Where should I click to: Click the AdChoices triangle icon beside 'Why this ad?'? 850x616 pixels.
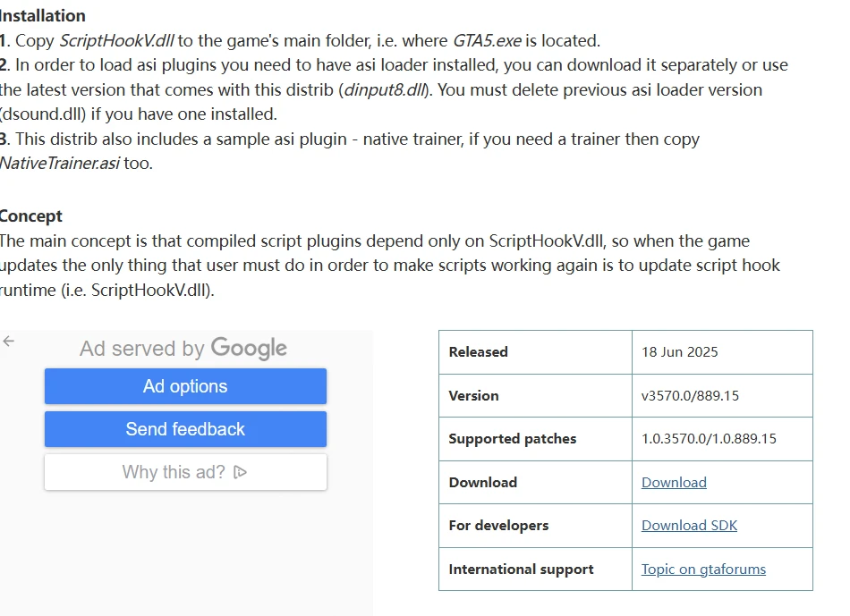tap(240, 472)
